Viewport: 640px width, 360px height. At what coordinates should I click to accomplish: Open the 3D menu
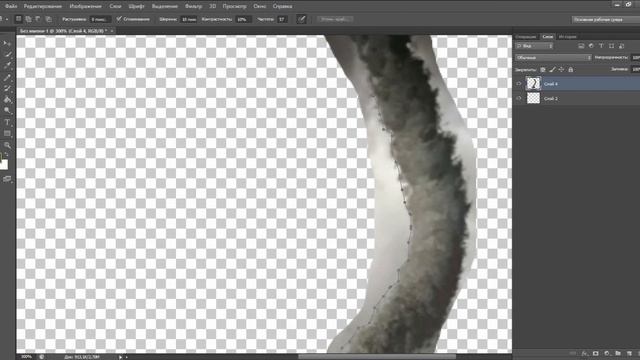tap(213, 6)
